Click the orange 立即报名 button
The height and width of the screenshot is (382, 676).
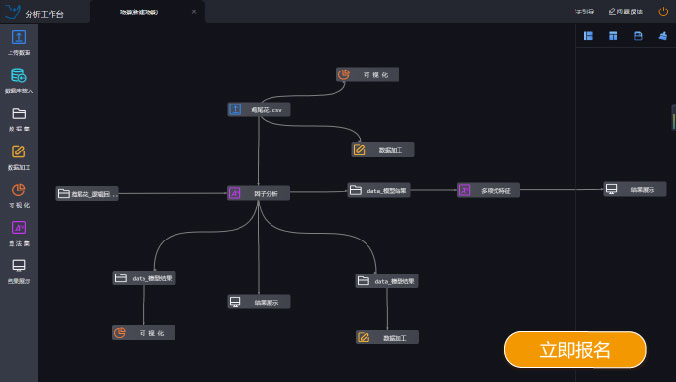click(x=575, y=350)
